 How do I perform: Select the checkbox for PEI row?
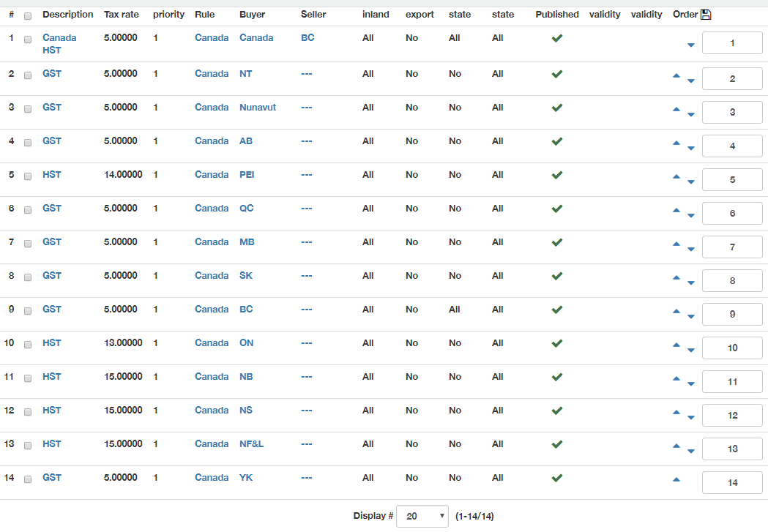(x=28, y=176)
